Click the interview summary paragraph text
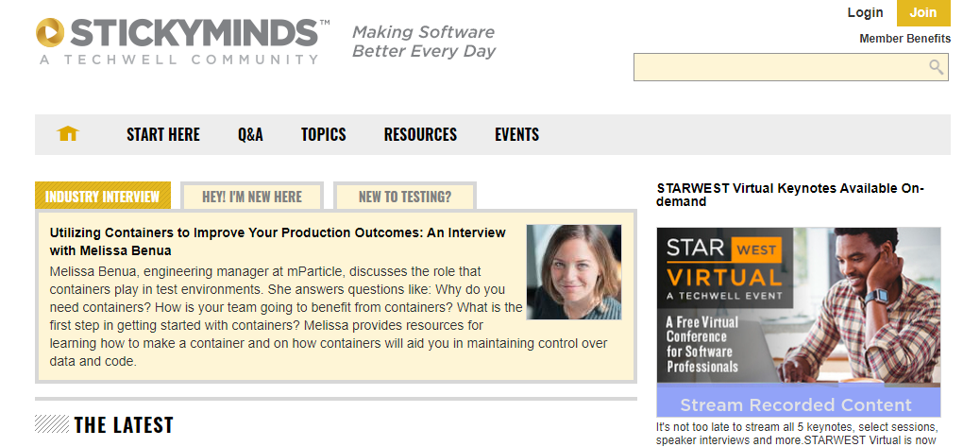This screenshot has width=980, height=447. point(329,317)
